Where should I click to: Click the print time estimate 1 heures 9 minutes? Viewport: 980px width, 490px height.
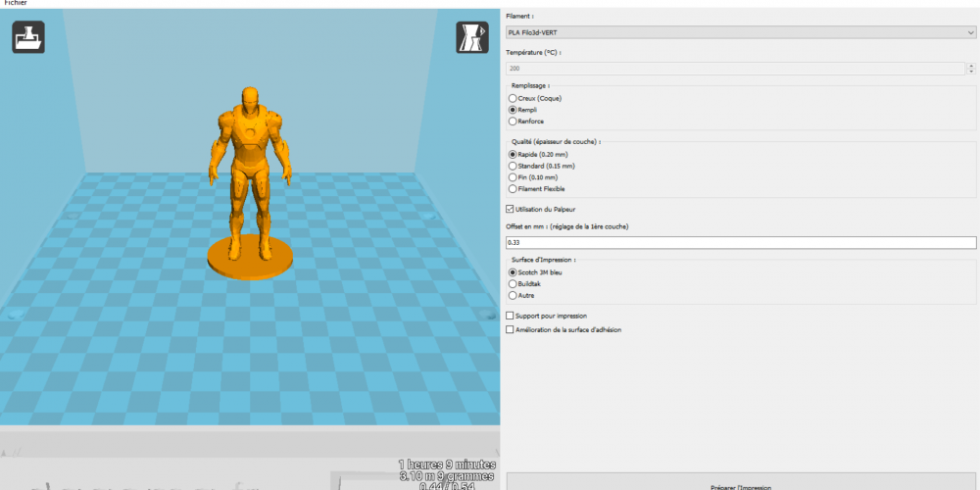pyautogui.click(x=447, y=465)
